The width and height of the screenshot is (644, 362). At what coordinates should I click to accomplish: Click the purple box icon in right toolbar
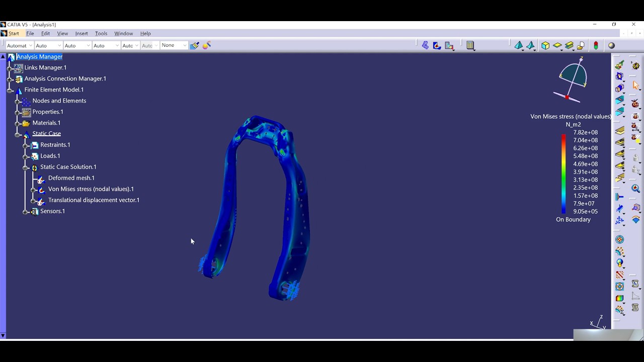(635, 207)
